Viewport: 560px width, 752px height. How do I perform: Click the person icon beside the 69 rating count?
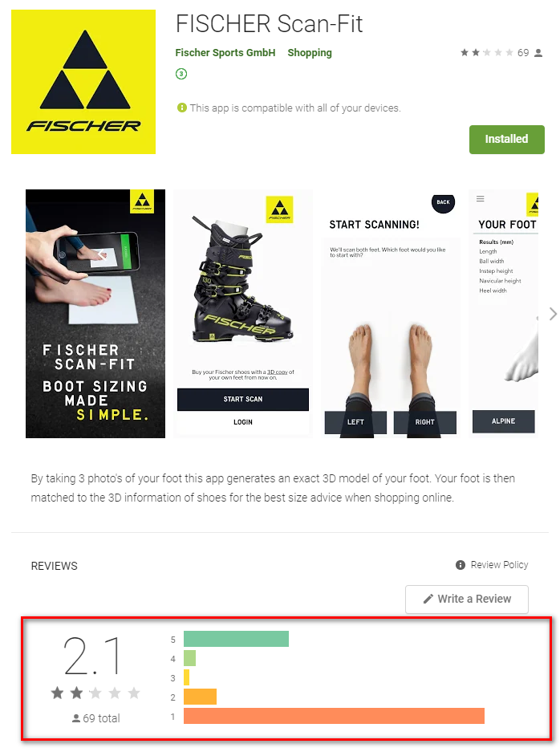tap(538, 53)
